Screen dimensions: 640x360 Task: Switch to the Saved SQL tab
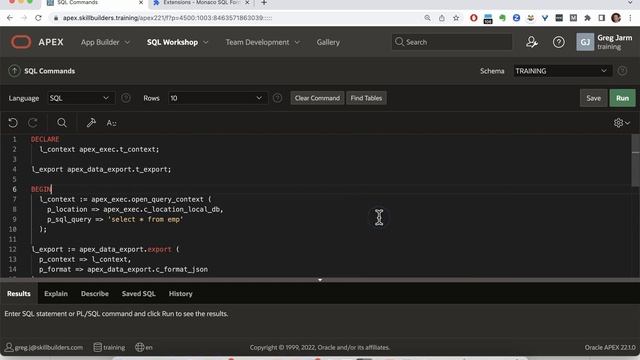pyautogui.click(x=138, y=293)
